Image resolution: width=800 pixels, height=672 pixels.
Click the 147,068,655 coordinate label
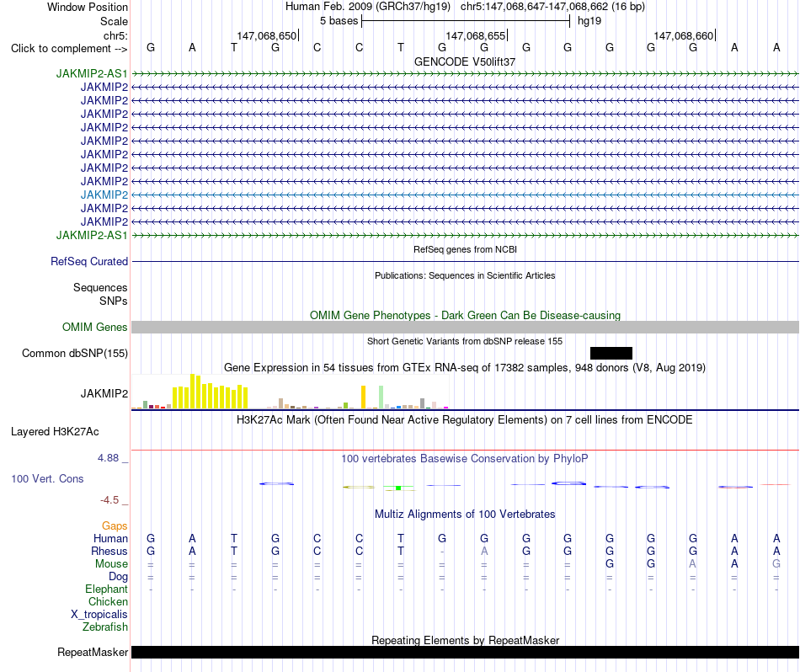click(476, 35)
